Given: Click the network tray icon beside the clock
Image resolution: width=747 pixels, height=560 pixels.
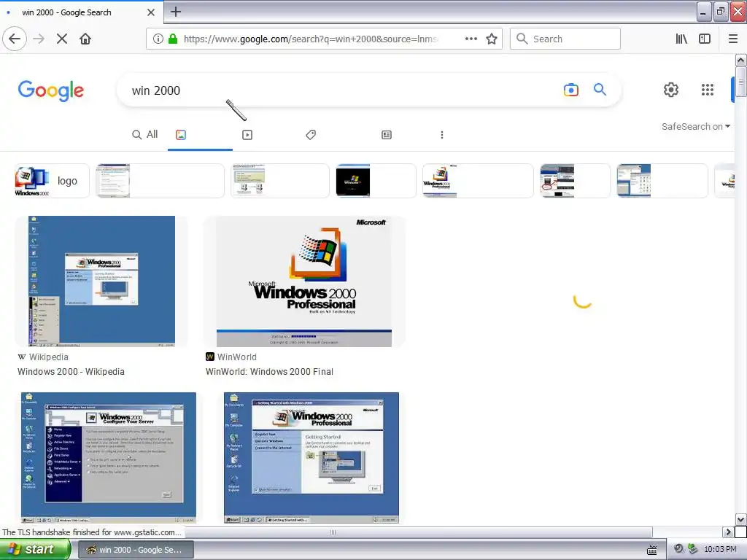Looking at the screenshot, I should point(692,549).
